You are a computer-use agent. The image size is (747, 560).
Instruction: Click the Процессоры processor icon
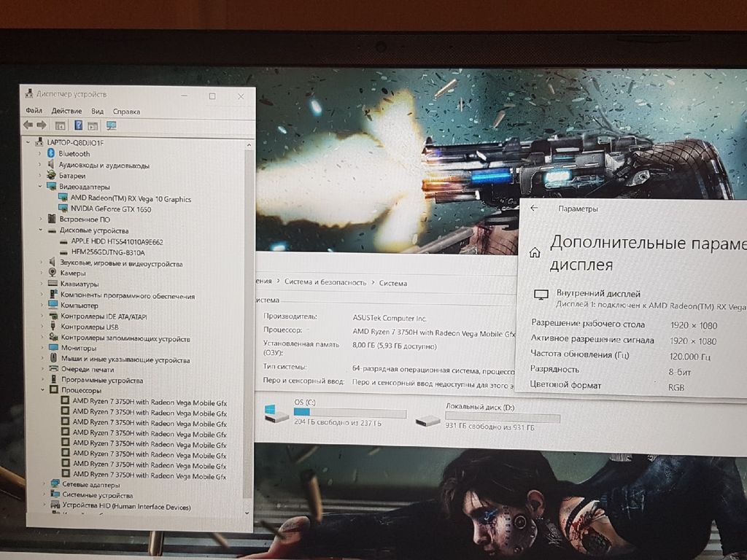[54, 389]
